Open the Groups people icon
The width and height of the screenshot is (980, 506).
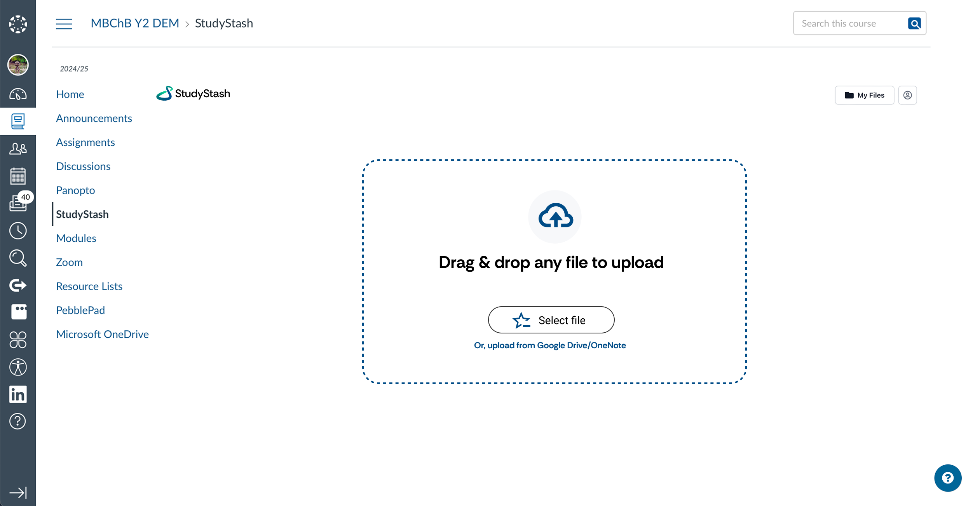click(x=18, y=148)
